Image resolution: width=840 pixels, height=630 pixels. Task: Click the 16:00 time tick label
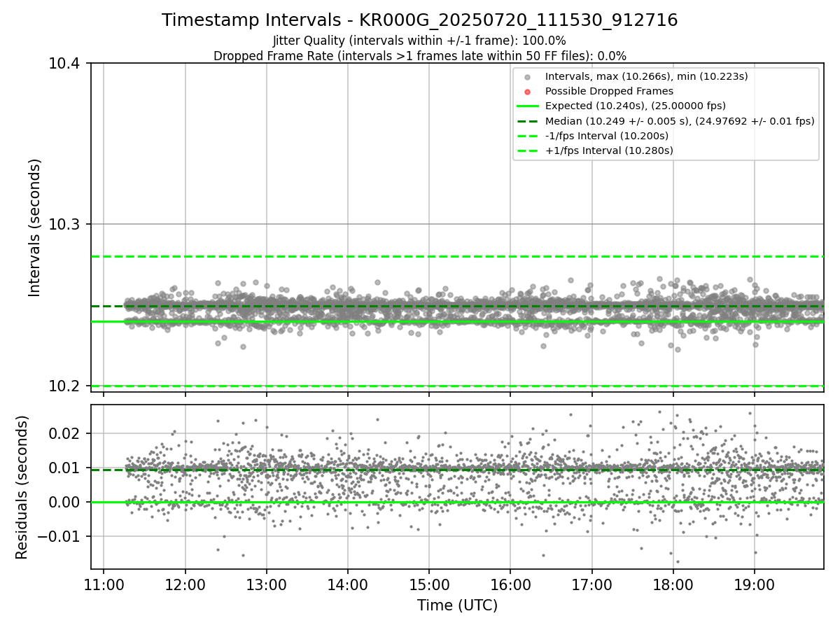click(x=510, y=584)
